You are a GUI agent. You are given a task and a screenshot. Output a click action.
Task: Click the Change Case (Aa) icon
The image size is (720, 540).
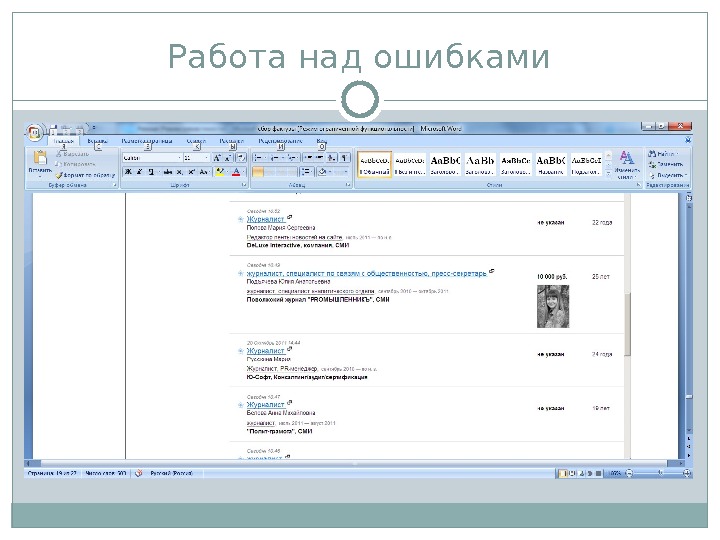tap(203, 172)
